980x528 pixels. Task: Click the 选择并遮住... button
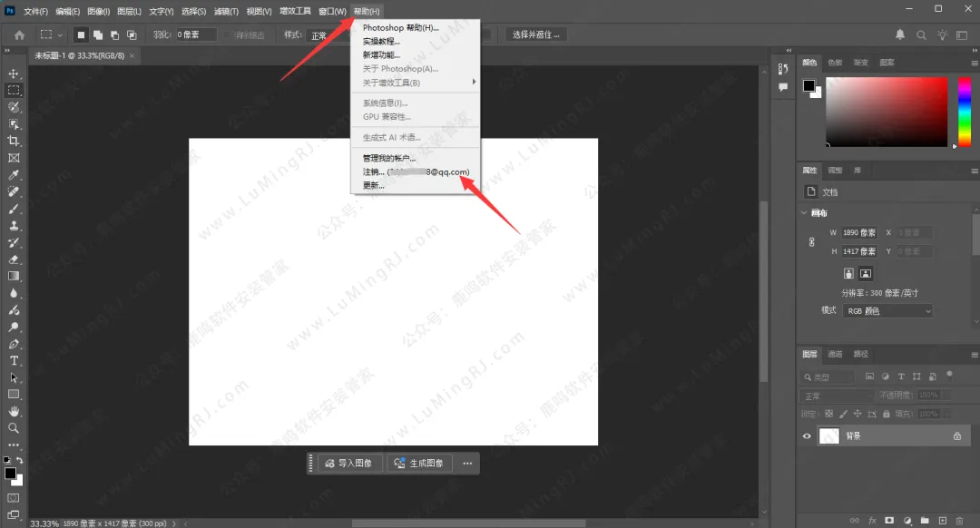point(536,35)
